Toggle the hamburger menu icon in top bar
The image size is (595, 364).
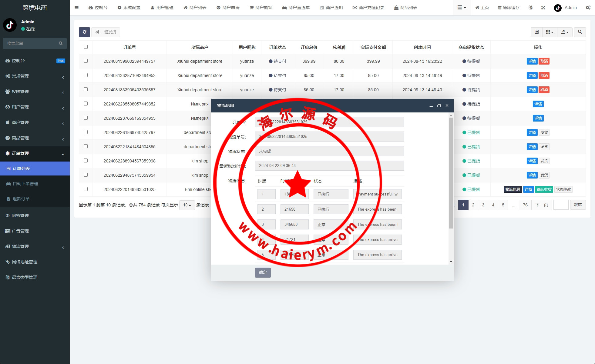[76, 8]
